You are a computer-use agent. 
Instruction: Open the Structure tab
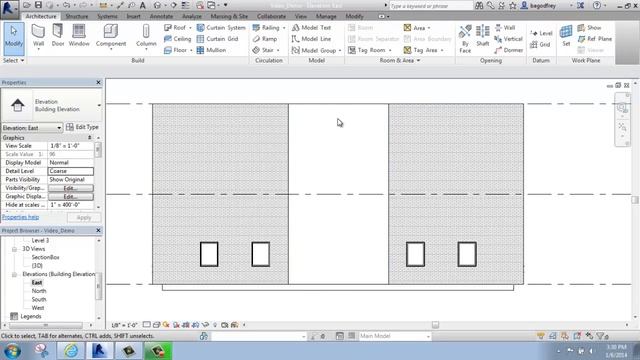click(x=77, y=16)
